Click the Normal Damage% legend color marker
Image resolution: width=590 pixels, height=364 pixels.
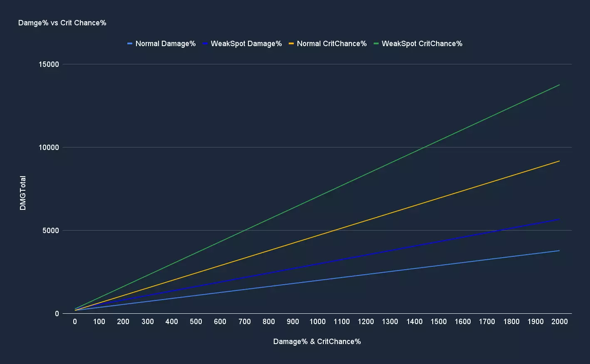tap(130, 44)
